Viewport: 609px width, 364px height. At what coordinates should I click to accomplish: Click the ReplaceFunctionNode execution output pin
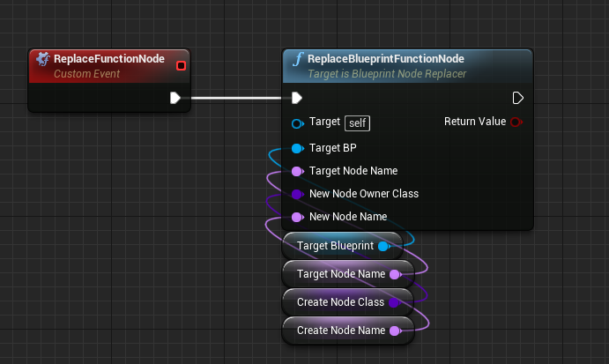(x=175, y=98)
